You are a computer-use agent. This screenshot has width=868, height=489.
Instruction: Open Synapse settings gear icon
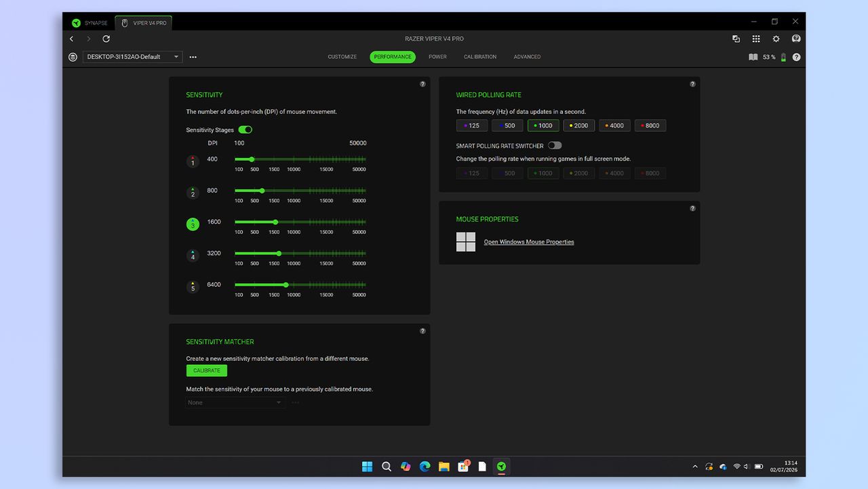click(x=776, y=39)
